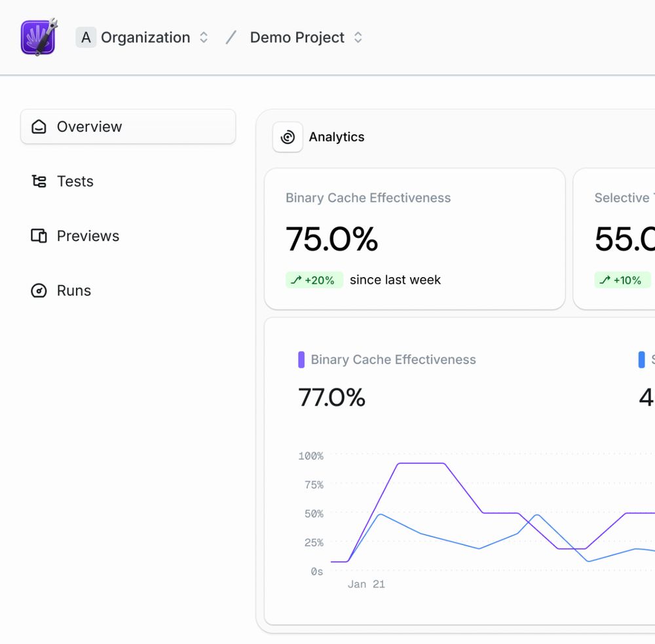Image resolution: width=655 pixels, height=644 pixels.
Task: Click the Tuist app logo icon
Action: [x=39, y=37]
